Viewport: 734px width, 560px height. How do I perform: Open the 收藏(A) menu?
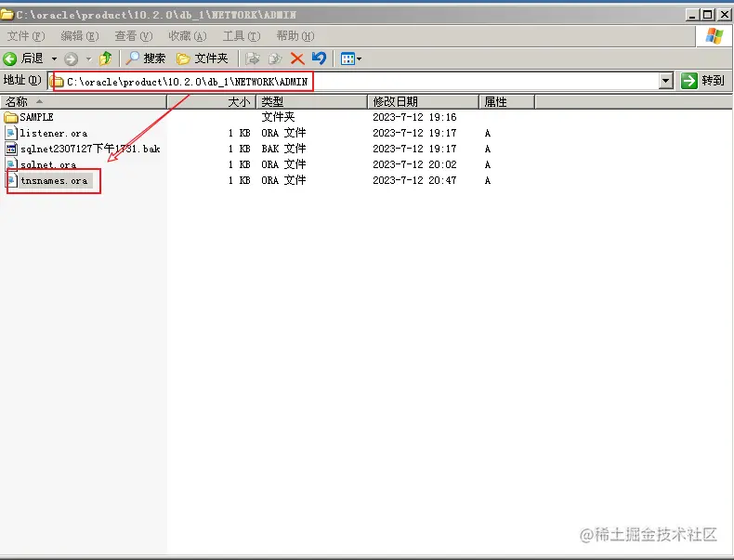(188, 36)
